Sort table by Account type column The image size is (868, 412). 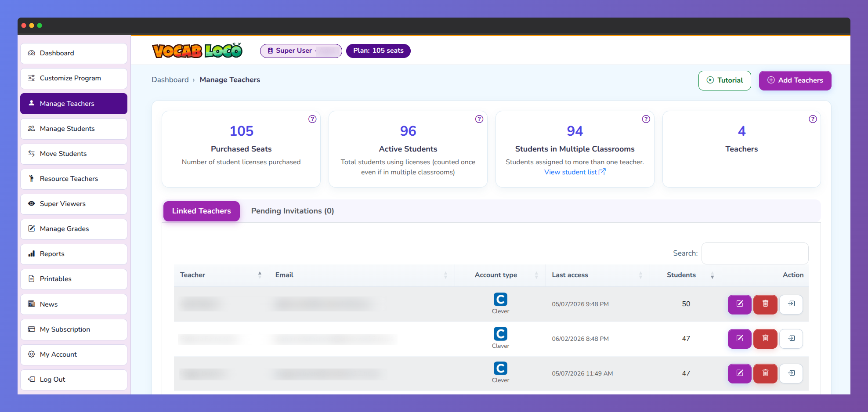500,275
